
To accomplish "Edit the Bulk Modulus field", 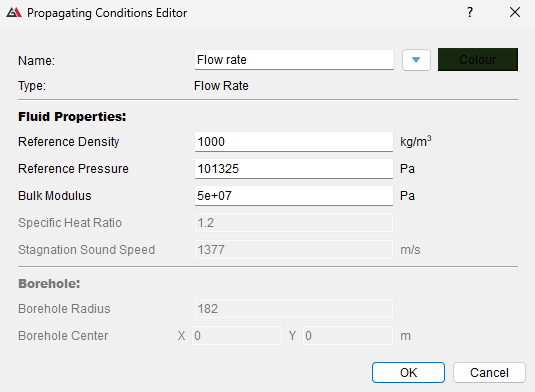I will (294, 195).
